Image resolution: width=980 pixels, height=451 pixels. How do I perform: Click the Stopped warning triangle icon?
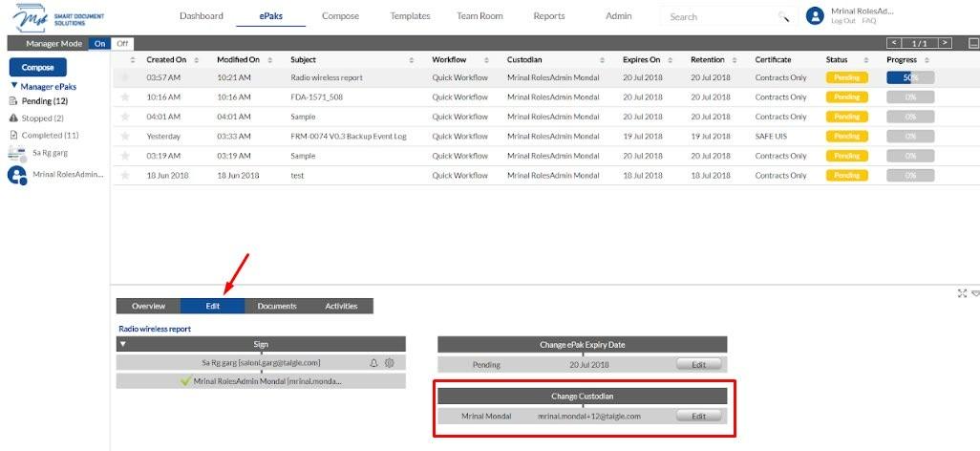13,118
